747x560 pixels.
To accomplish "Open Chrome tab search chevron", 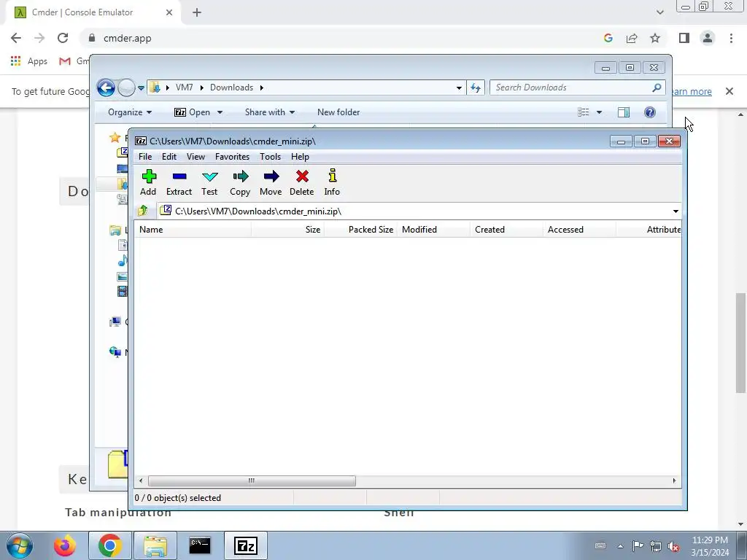I will (x=659, y=12).
